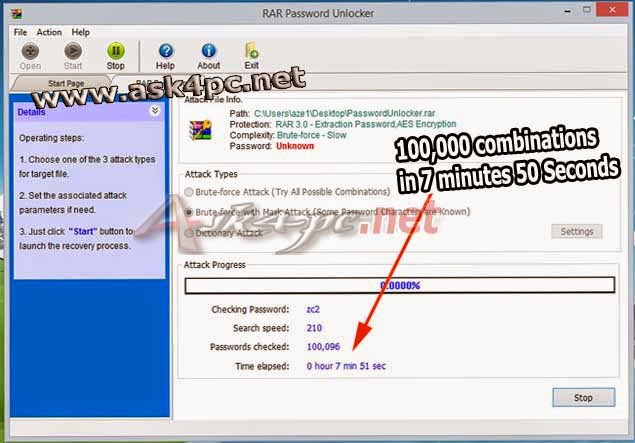Image resolution: width=635 pixels, height=443 pixels.
Task: Click the passwords checked value 100,096
Action: point(323,347)
